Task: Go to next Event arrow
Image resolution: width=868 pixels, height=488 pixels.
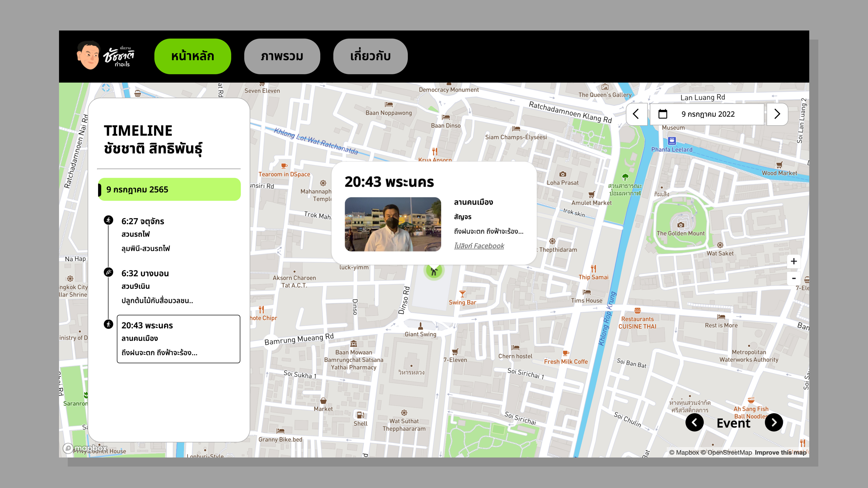Action: 774,422
